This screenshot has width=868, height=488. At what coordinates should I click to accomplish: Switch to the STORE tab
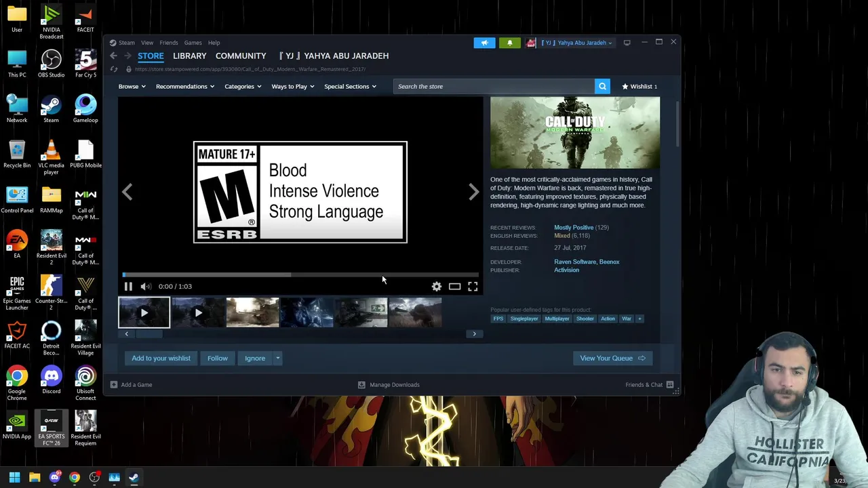(x=151, y=56)
